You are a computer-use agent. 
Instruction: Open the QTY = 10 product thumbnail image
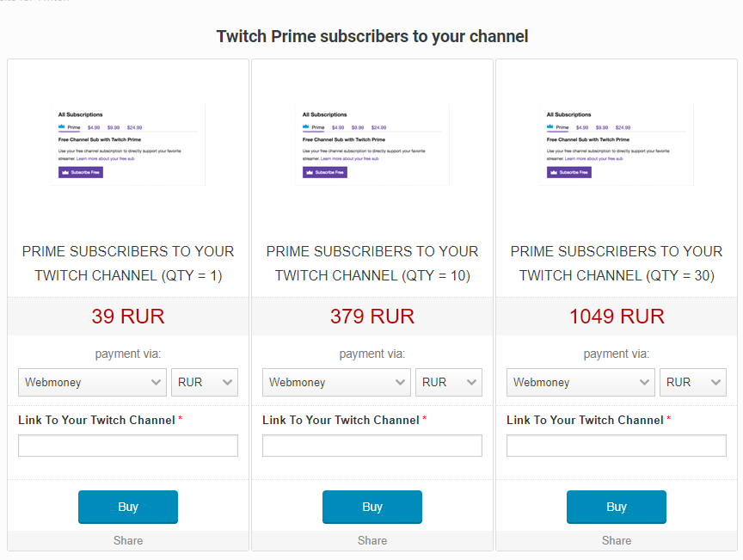tap(372, 145)
